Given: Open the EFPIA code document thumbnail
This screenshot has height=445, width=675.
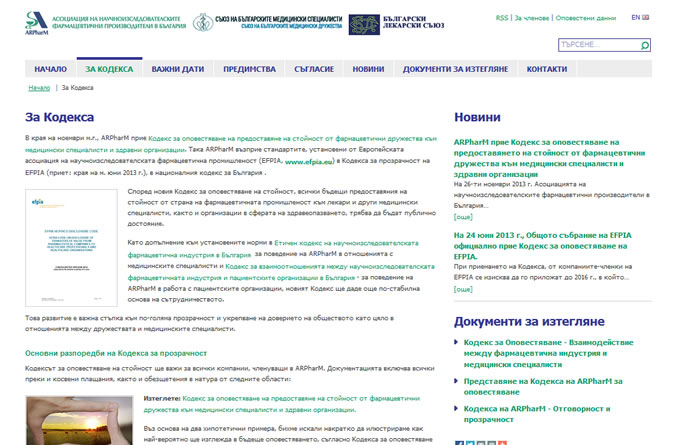Looking at the screenshot, I should pos(71,247).
